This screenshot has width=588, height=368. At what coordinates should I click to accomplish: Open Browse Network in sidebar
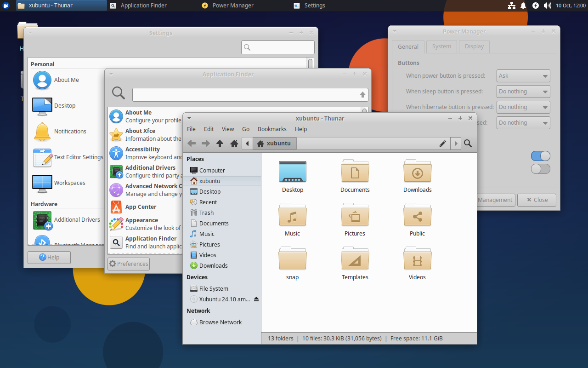(222, 322)
